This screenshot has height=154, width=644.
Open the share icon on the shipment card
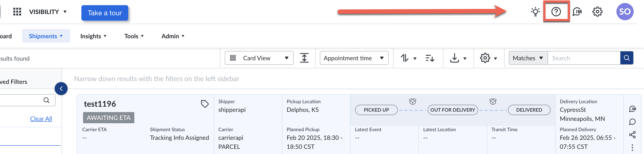tap(633, 134)
